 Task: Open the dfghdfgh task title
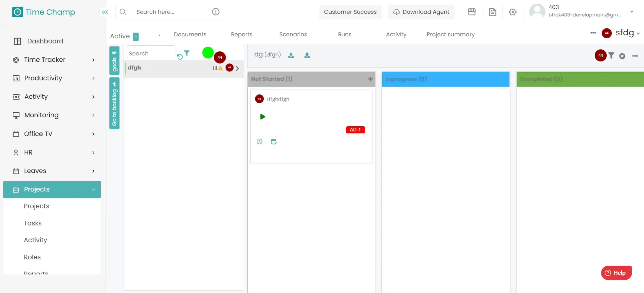(x=278, y=99)
